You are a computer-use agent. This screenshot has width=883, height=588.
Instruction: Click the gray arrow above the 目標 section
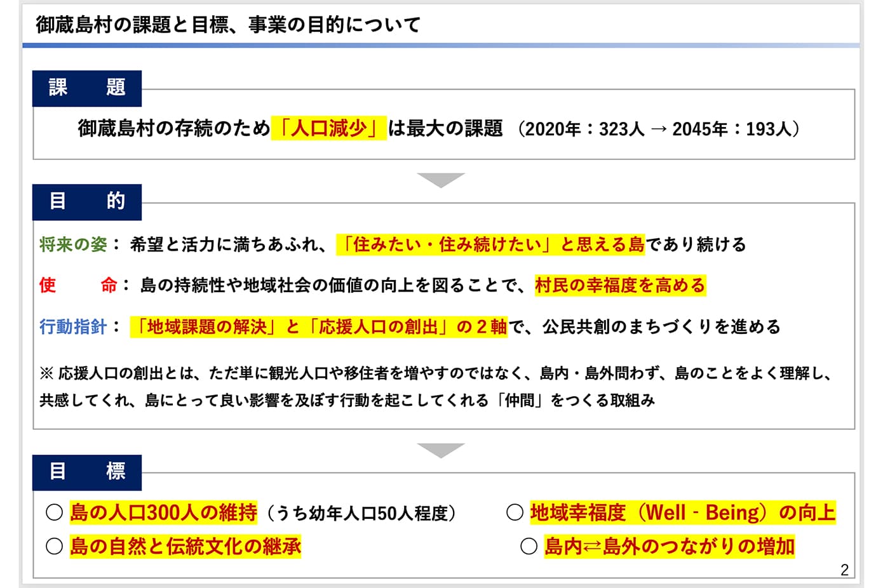[x=441, y=451]
